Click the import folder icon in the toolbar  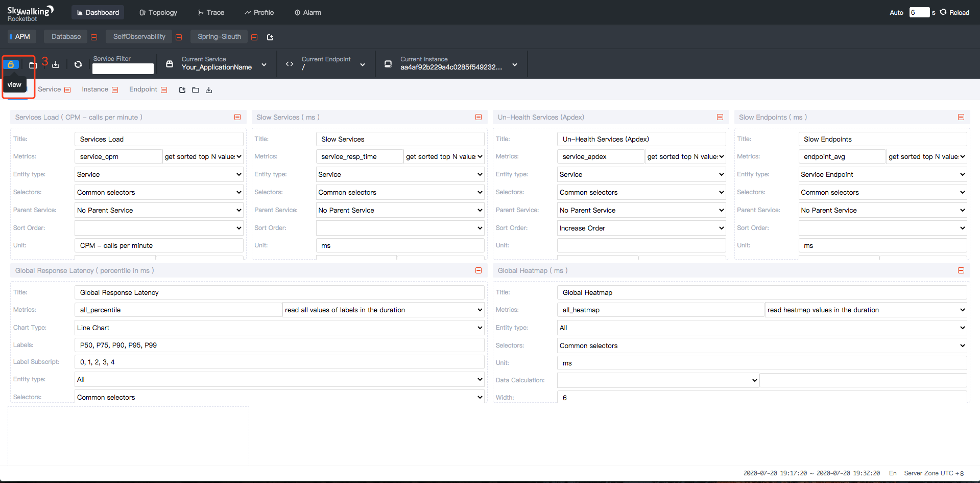click(x=33, y=65)
